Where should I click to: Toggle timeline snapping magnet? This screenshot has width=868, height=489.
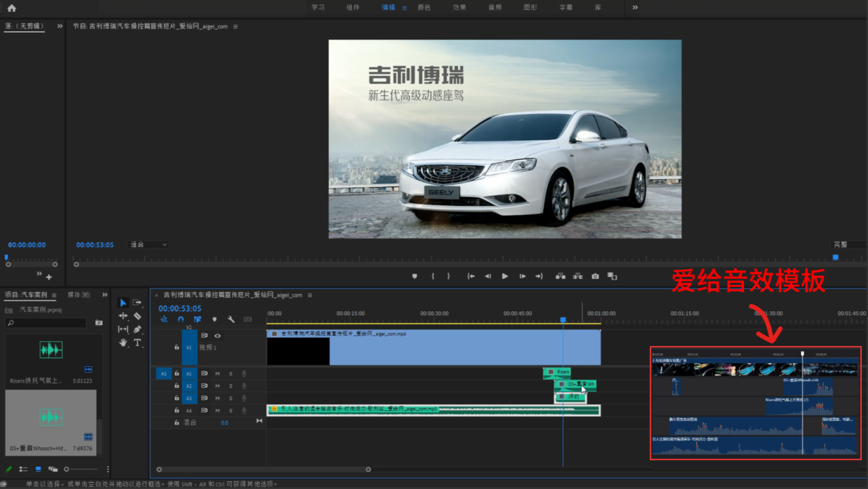point(180,319)
